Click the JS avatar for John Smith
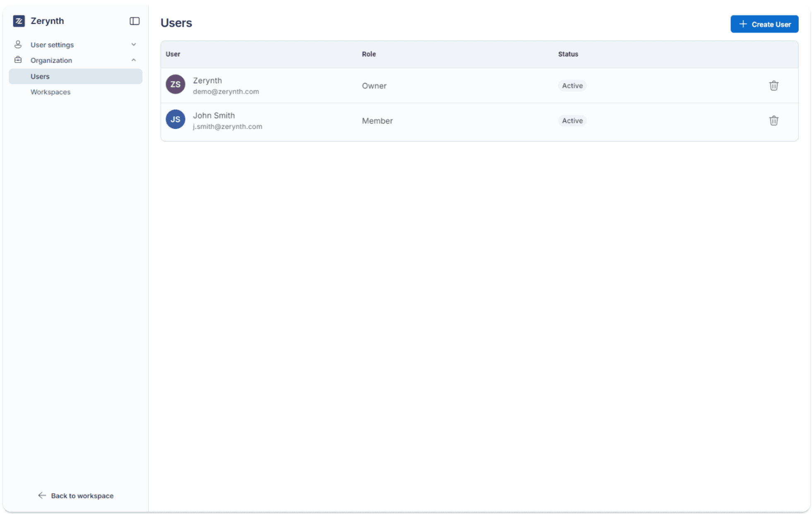This screenshot has width=812, height=514. [x=175, y=119]
